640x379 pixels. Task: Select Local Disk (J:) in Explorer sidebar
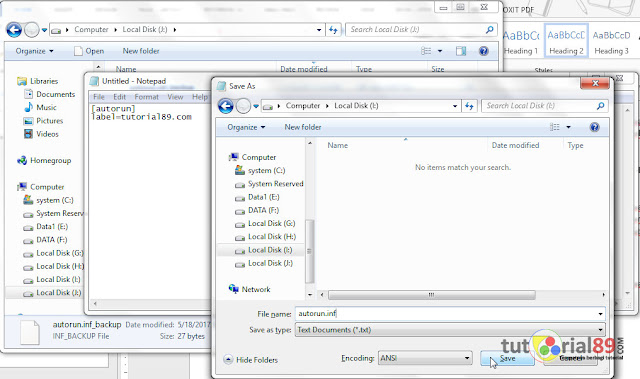click(52, 293)
